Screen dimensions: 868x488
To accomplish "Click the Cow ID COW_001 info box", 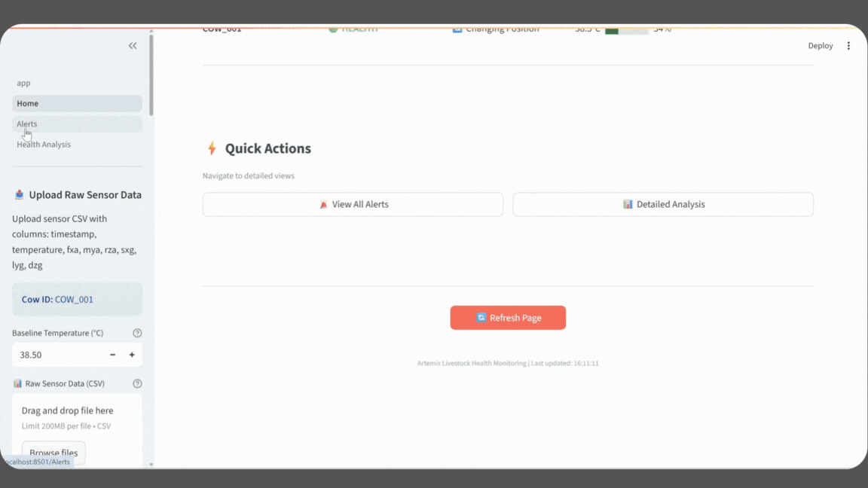I will pyautogui.click(x=77, y=299).
